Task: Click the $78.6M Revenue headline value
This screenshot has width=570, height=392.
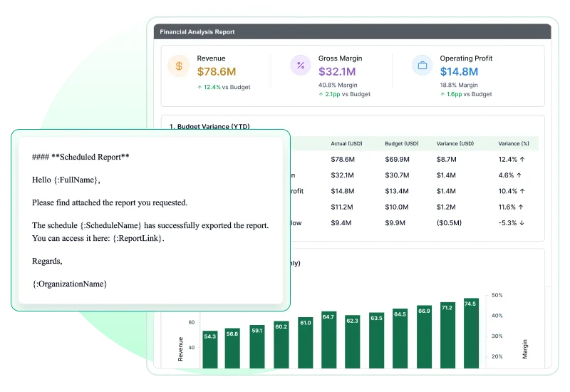Action: click(x=217, y=72)
